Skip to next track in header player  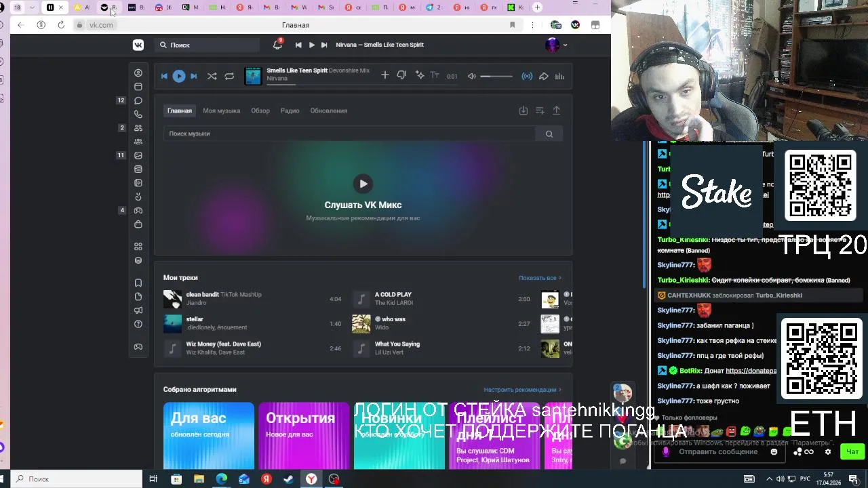pos(324,45)
